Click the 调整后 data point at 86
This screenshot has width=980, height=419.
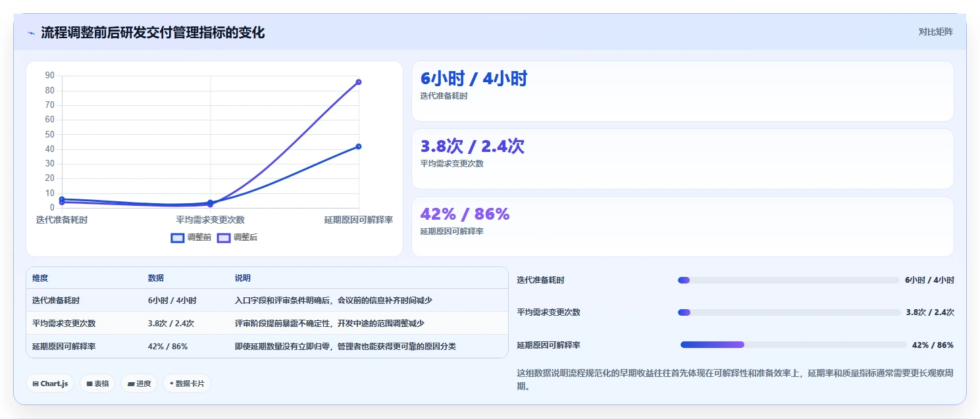click(x=359, y=82)
